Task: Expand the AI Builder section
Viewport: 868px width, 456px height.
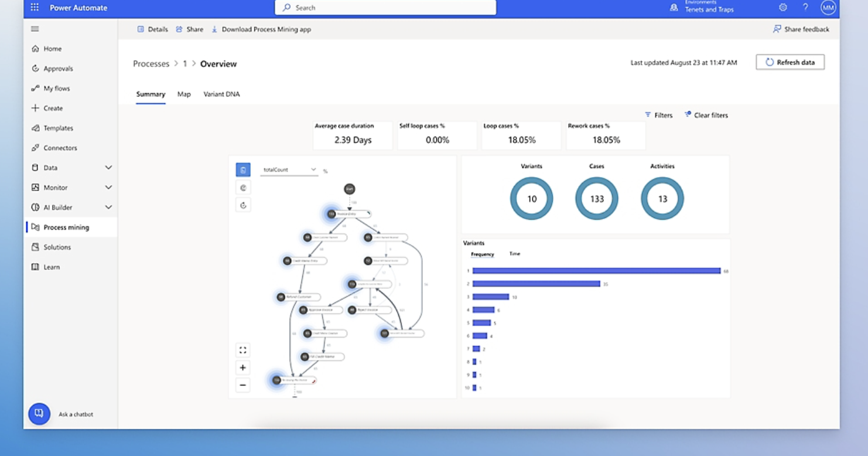Action: coord(71,207)
